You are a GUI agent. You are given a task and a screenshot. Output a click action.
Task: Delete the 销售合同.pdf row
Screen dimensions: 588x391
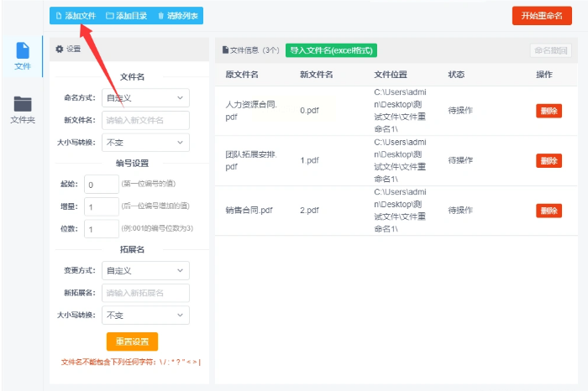(x=549, y=211)
